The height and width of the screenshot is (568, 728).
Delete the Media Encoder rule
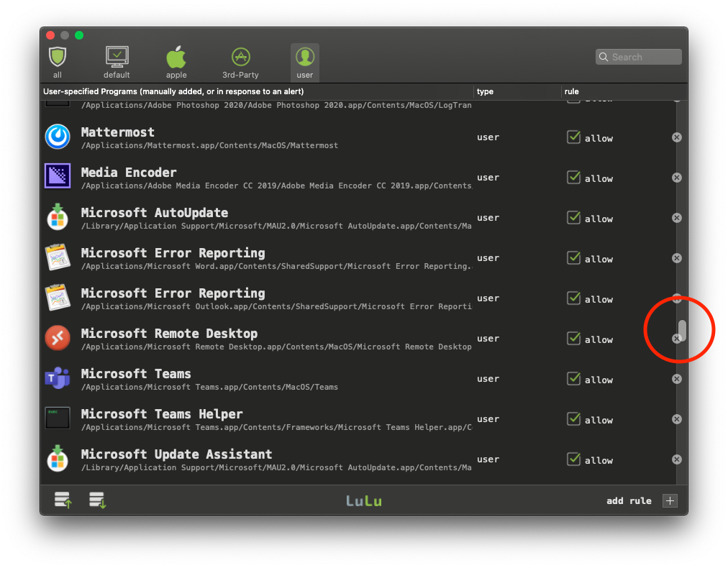pyautogui.click(x=677, y=178)
